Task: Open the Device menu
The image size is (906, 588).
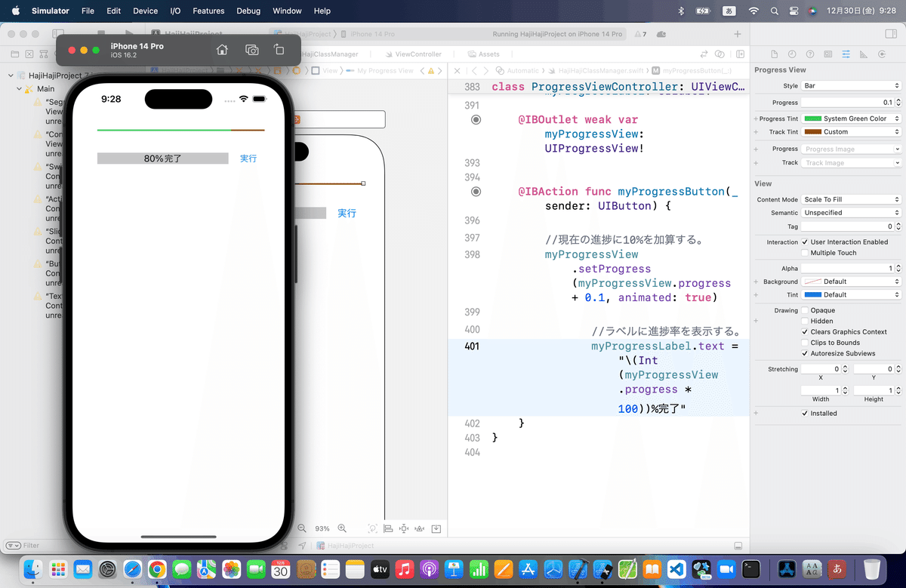Action: 145,11
